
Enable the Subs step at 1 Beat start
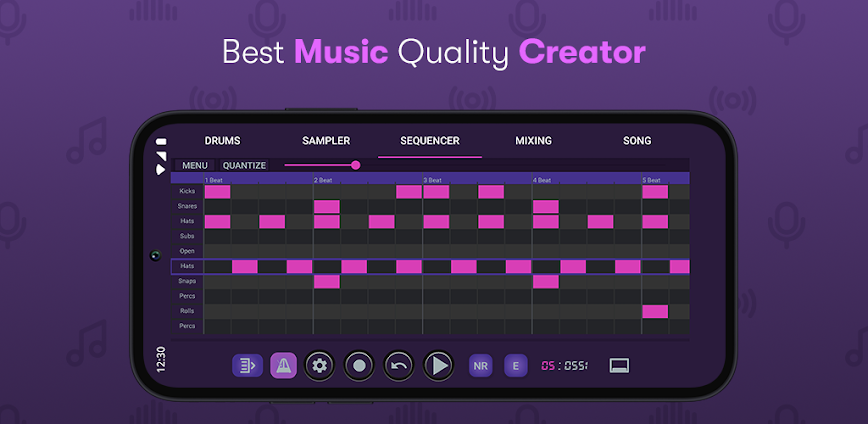(x=217, y=237)
